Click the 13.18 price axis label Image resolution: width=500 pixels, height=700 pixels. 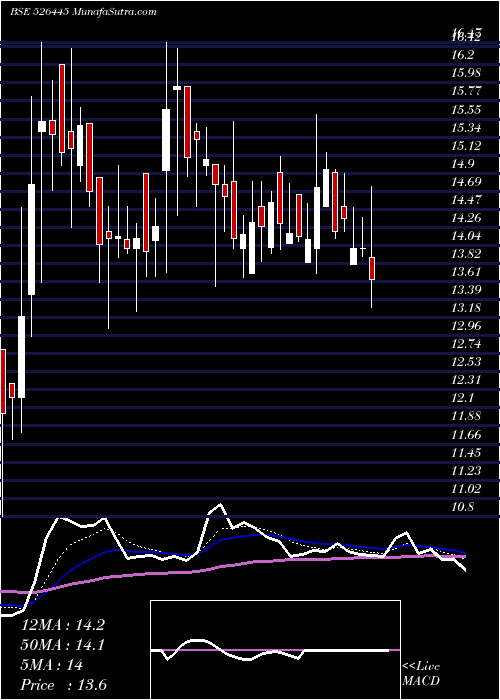coord(466,308)
